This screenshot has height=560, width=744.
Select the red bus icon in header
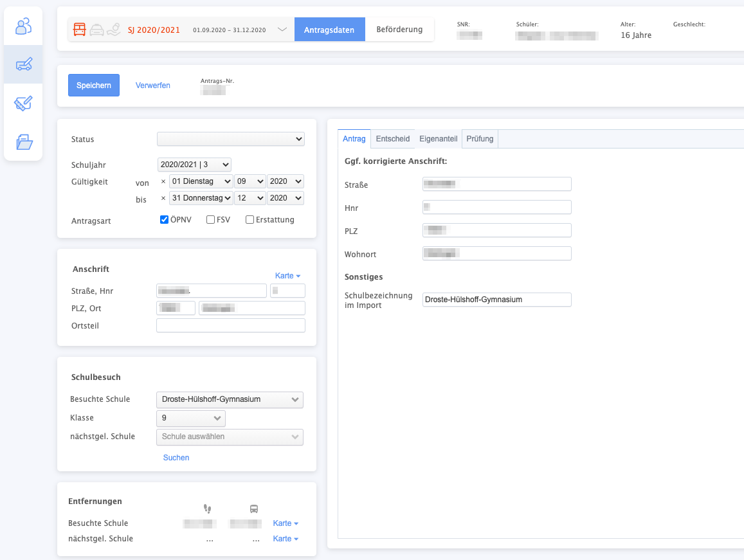(80, 30)
